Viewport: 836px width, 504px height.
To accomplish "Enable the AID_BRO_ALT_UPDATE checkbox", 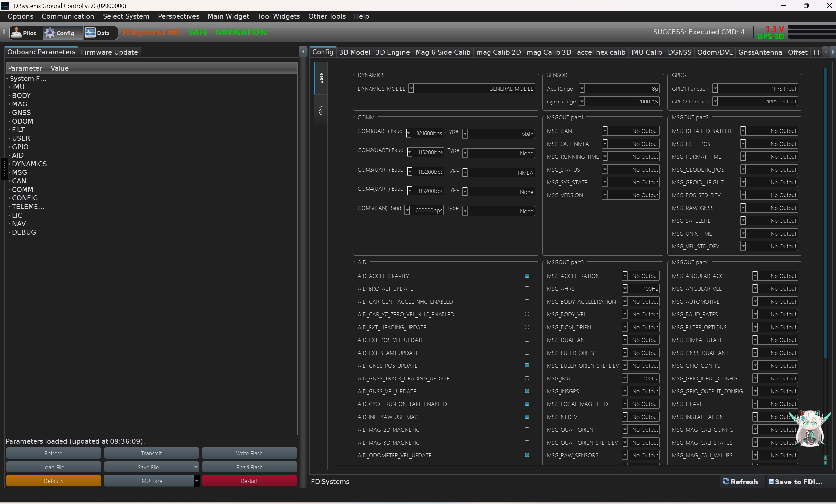I will (x=527, y=288).
